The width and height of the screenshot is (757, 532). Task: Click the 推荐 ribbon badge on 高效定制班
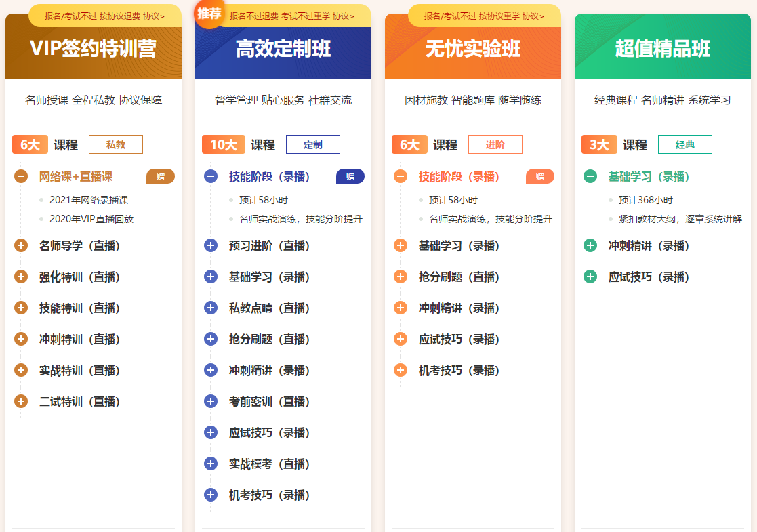tap(210, 12)
